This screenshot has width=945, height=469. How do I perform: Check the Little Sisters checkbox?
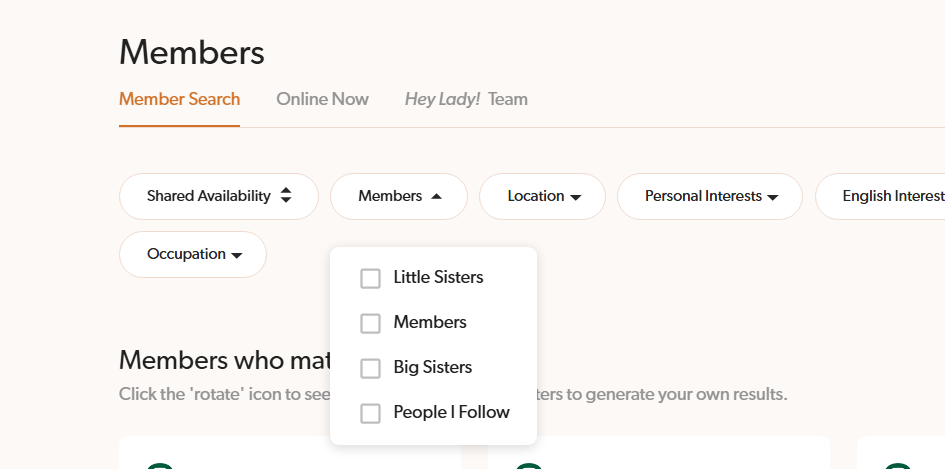point(371,278)
